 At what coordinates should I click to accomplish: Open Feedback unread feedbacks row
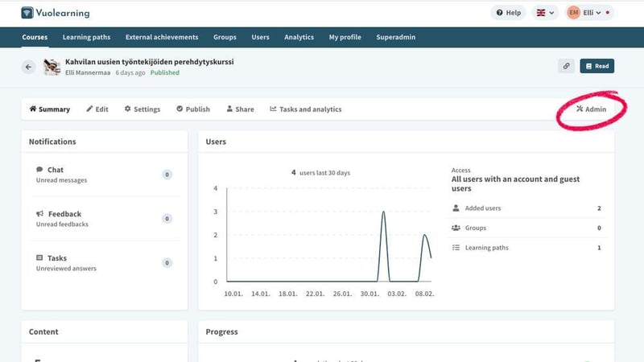coord(105,219)
